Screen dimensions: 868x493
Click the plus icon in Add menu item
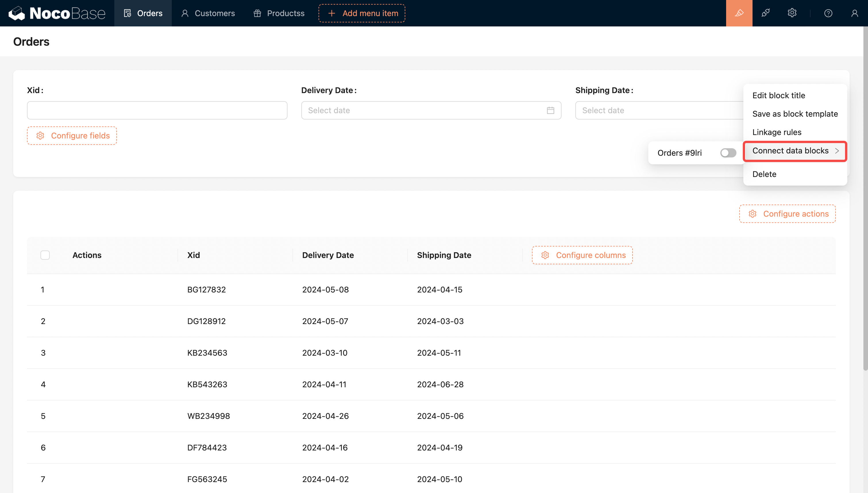pyautogui.click(x=332, y=13)
